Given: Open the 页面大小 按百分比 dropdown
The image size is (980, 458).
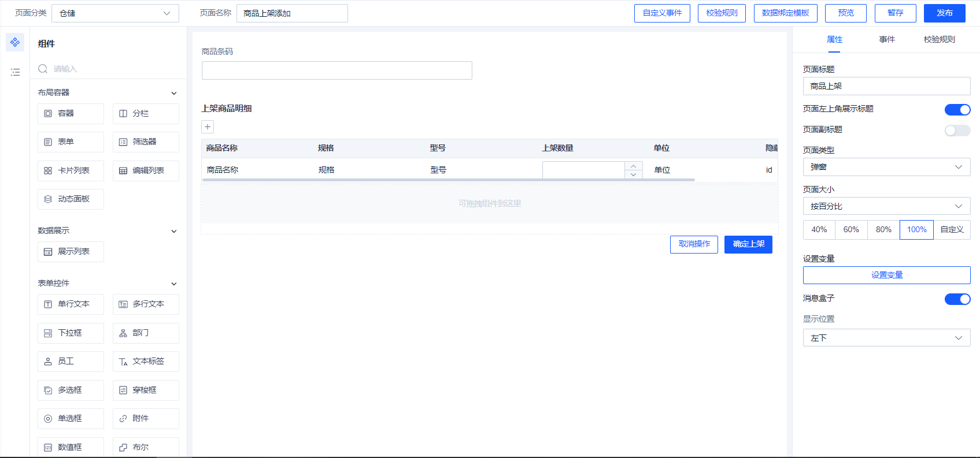Looking at the screenshot, I should coord(886,206).
